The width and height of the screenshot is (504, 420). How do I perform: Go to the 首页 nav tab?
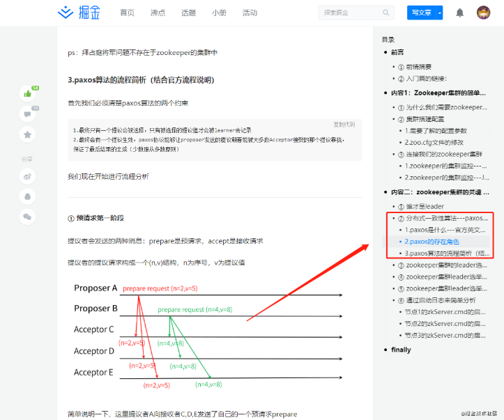[x=128, y=13]
